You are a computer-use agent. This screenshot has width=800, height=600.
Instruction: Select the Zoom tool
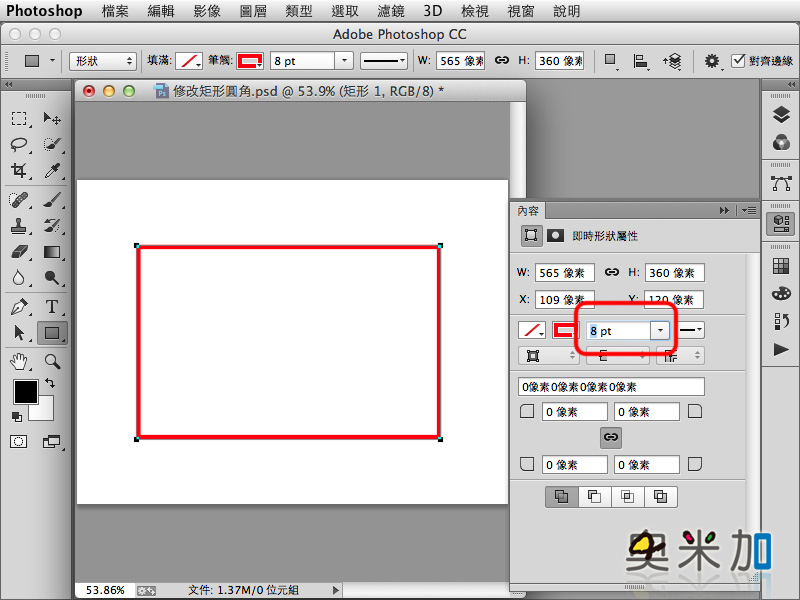52,362
